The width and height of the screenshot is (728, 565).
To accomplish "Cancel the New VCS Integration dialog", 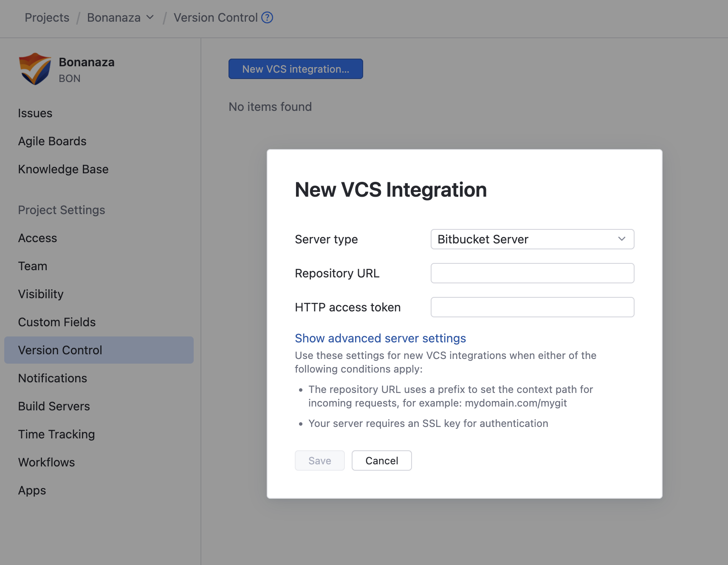I will (x=381, y=460).
